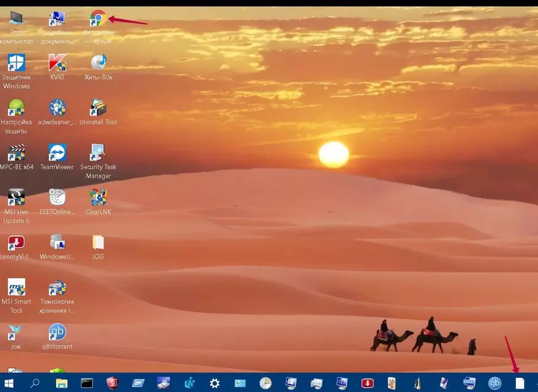The height and width of the screenshot is (392, 538).
Task: Open File Explorer from the taskbar
Action: 61,383
